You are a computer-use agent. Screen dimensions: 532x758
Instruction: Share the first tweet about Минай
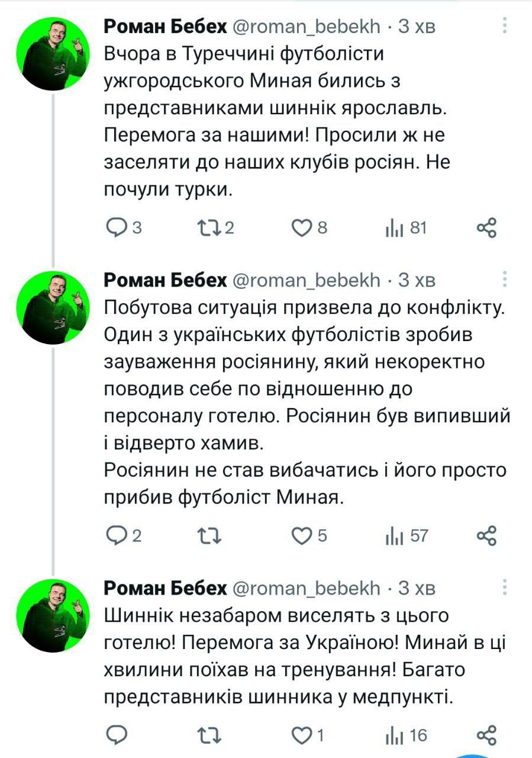click(x=486, y=228)
